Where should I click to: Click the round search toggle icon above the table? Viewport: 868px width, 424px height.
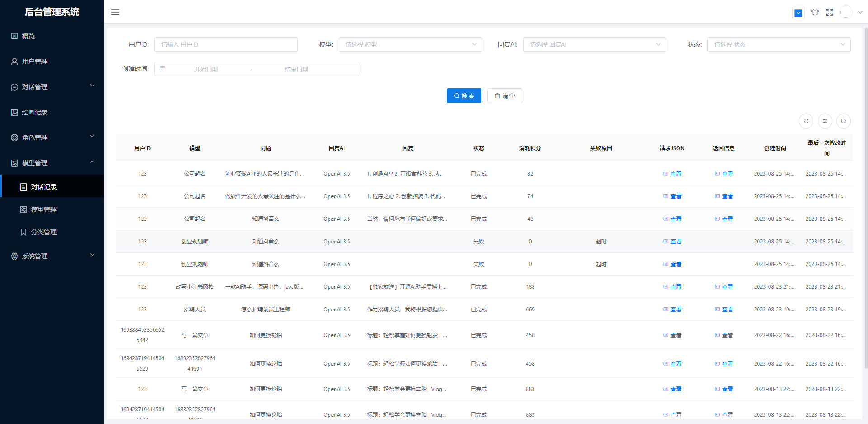[x=843, y=121]
